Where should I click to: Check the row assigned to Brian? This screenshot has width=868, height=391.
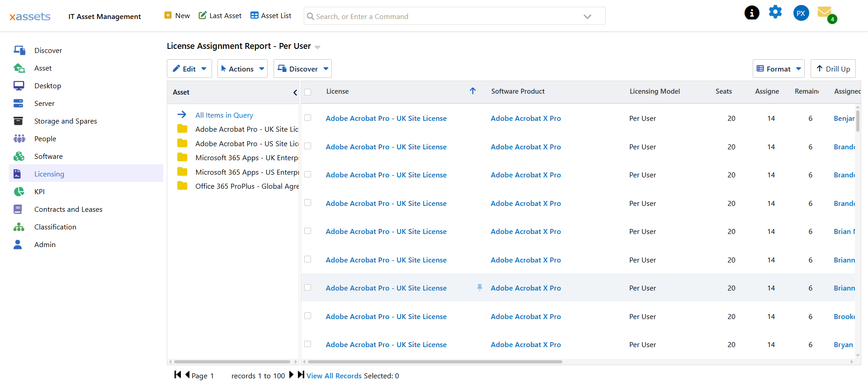pos(308,231)
